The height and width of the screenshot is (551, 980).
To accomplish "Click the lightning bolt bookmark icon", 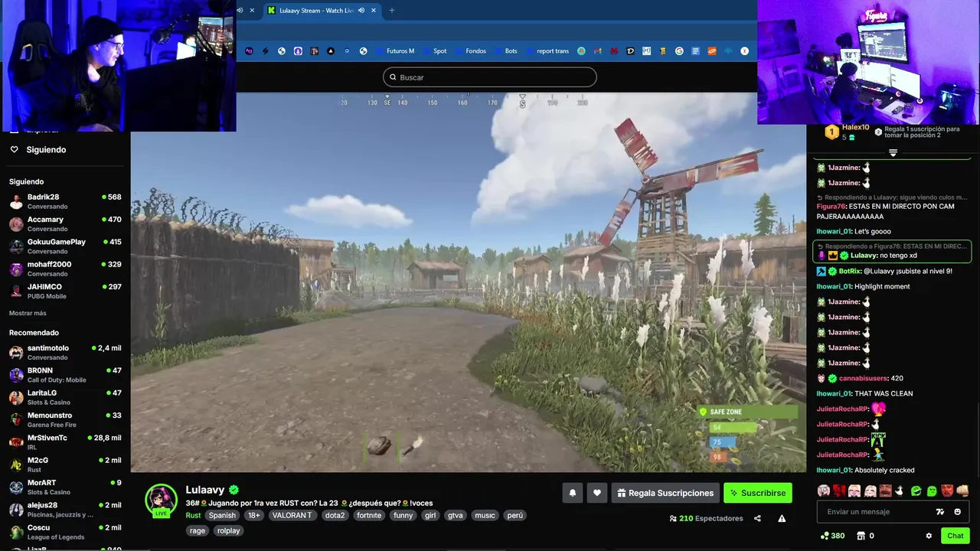I will (265, 51).
